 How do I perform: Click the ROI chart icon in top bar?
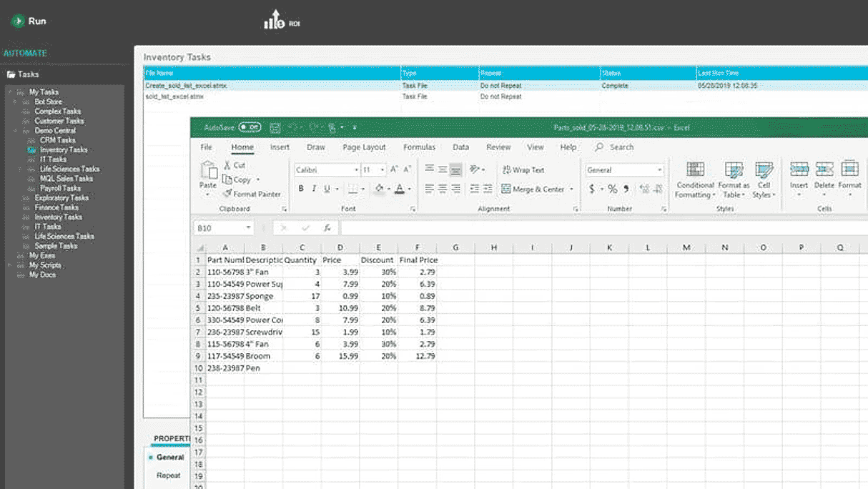[x=275, y=21]
